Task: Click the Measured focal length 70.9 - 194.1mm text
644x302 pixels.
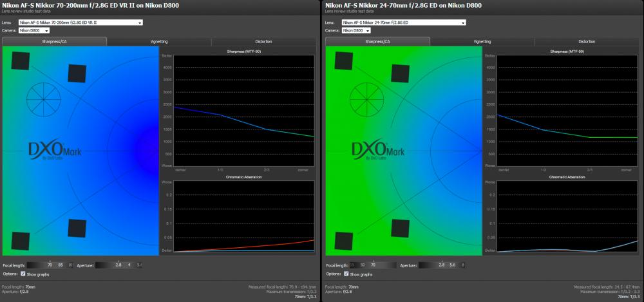Action: 282,287
